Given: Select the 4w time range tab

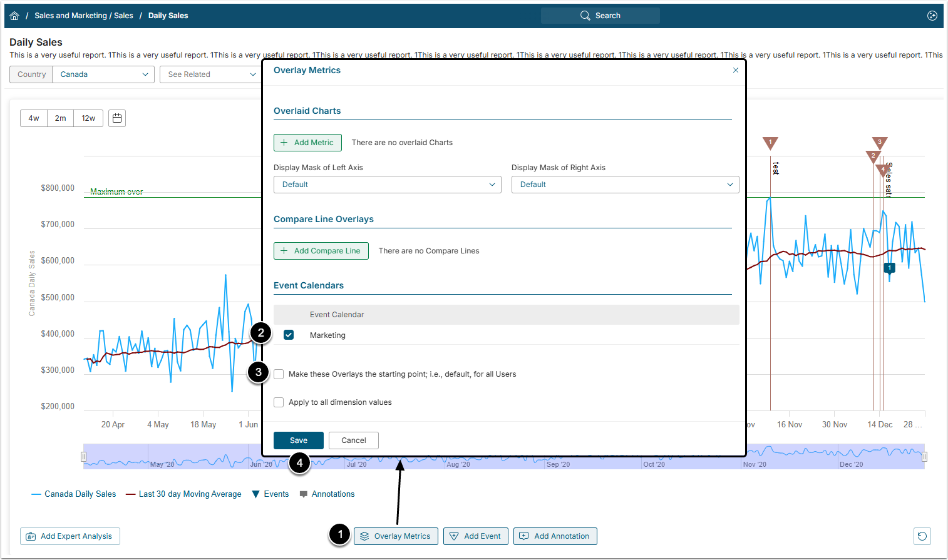Looking at the screenshot, I should (34, 118).
